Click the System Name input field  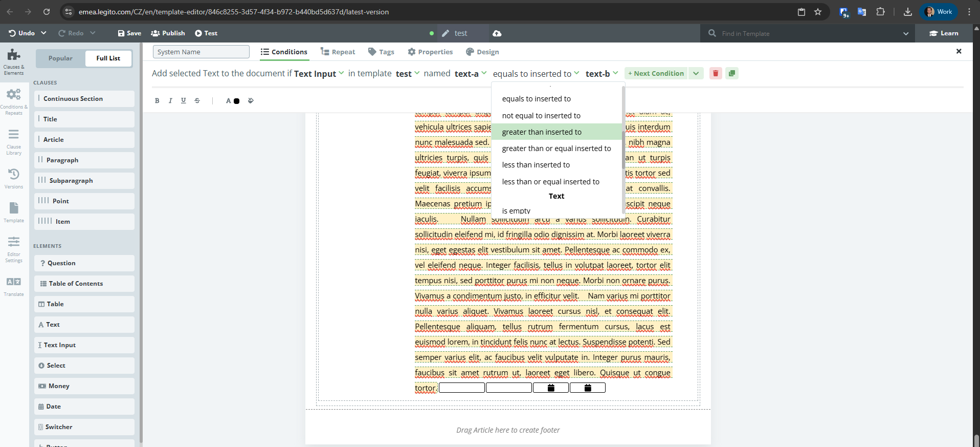click(201, 52)
